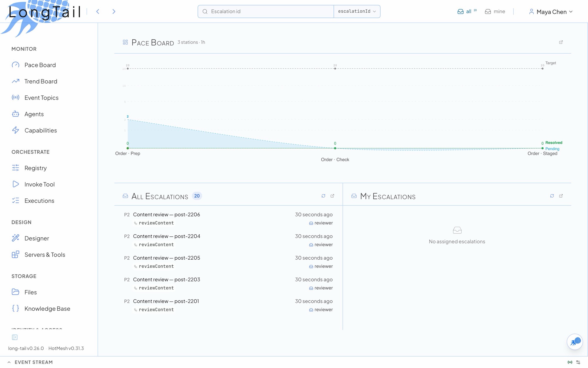Viewport: 588px width, 368px height.
Task: Click the Knowledge Base braces icon
Action: click(16, 308)
